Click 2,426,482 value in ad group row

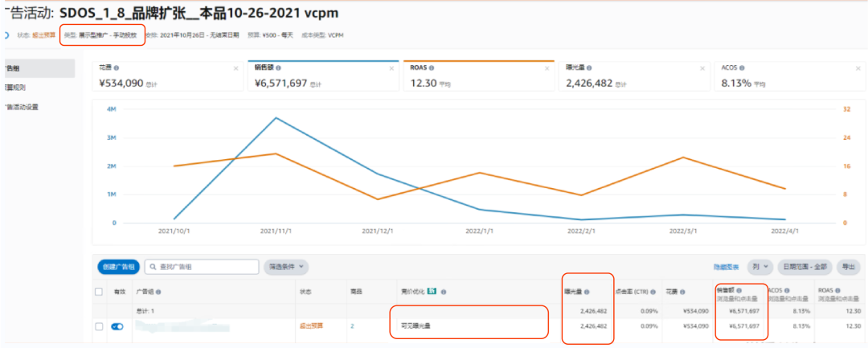point(593,326)
